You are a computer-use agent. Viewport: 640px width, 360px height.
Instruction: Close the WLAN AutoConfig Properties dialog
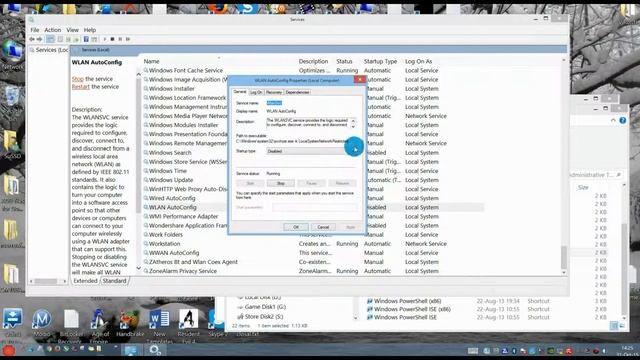pyautogui.click(x=360, y=80)
